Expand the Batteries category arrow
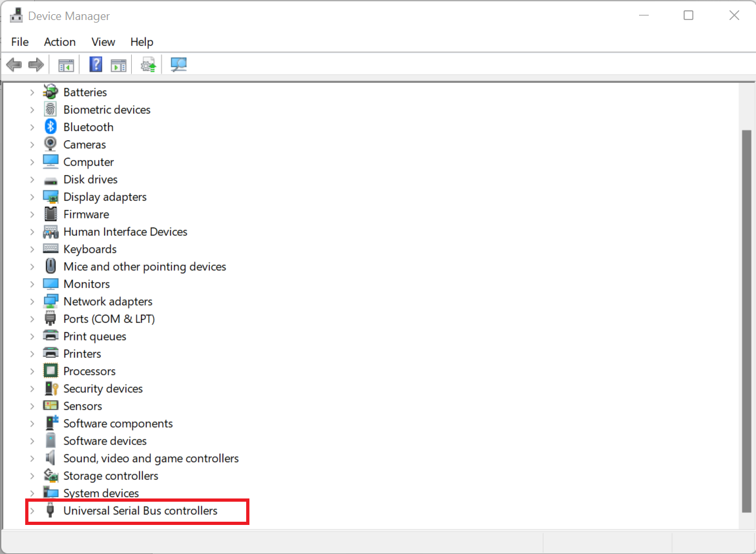Image resolution: width=756 pixels, height=554 pixels. (32, 92)
